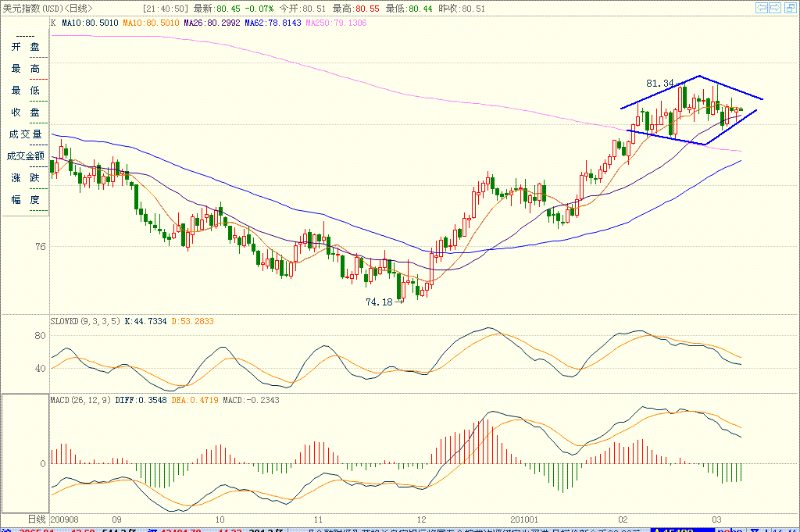This screenshot has width=800, height=532.
Task: Select the 最高 field in left panel
Action: [x=26, y=69]
